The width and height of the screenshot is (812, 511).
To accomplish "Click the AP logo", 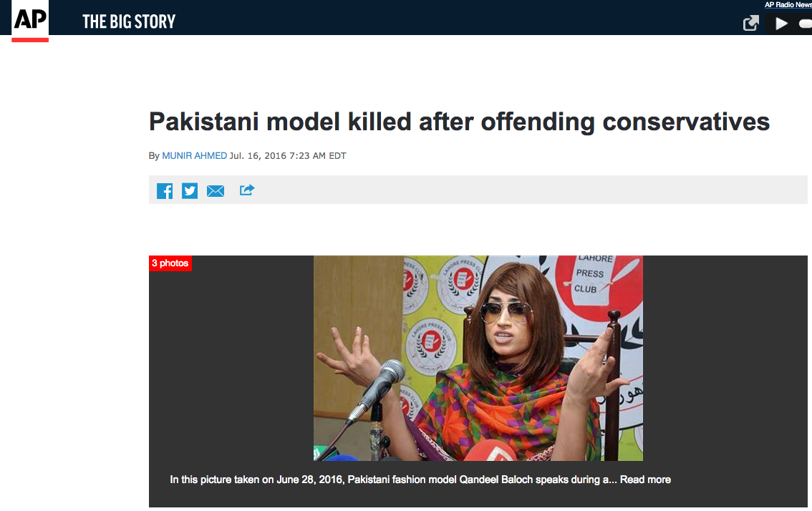I will point(30,20).
